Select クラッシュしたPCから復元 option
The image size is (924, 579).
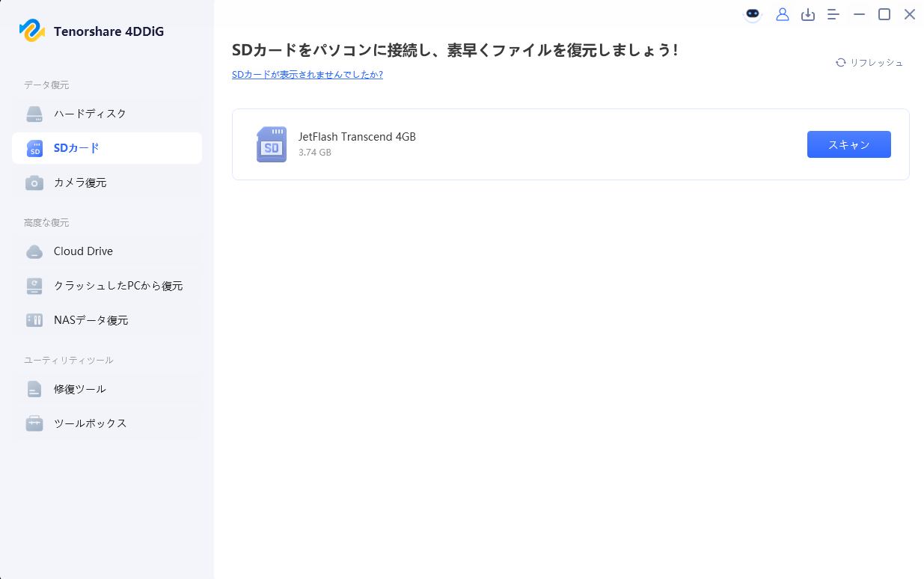click(107, 286)
